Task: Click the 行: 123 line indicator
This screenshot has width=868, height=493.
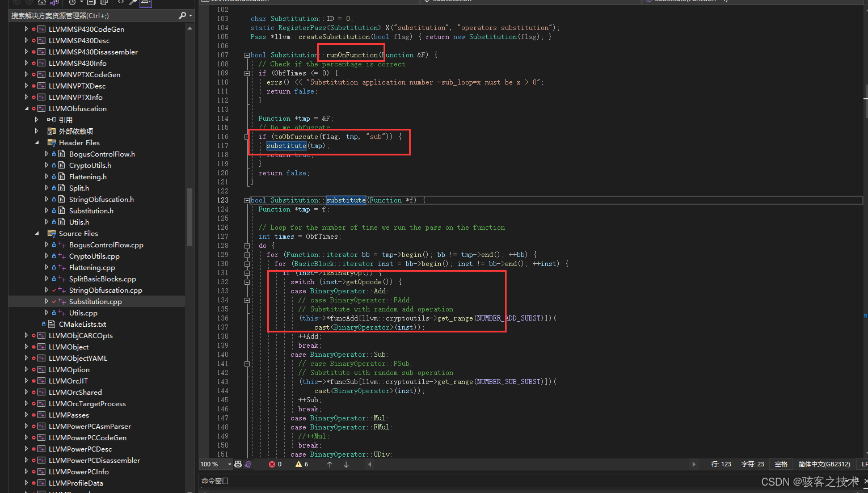Action: (721, 464)
